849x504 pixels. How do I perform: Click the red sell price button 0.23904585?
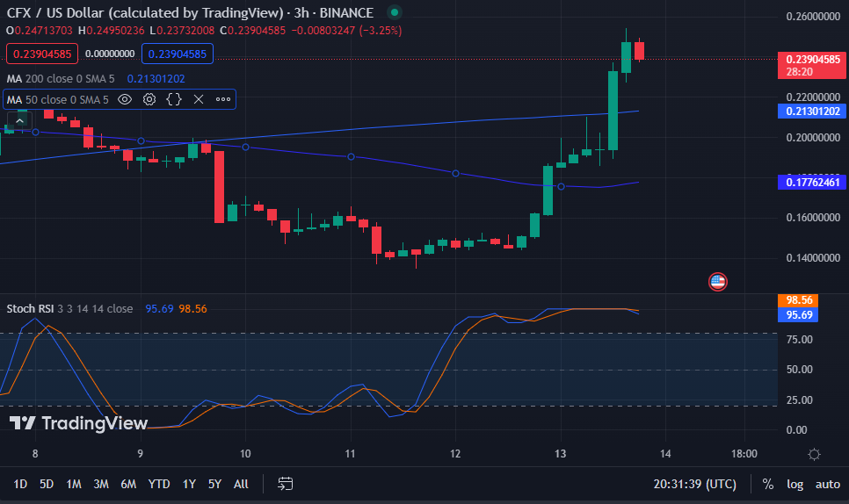coord(42,54)
